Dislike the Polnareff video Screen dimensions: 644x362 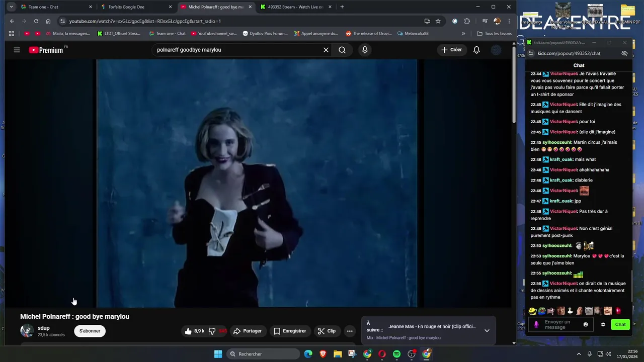pos(212,331)
